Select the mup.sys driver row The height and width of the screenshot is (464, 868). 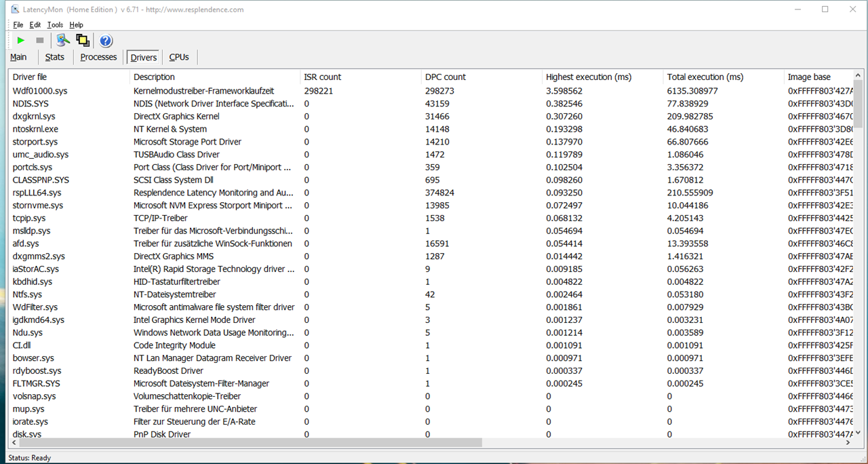pyautogui.click(x=430, y=408)
